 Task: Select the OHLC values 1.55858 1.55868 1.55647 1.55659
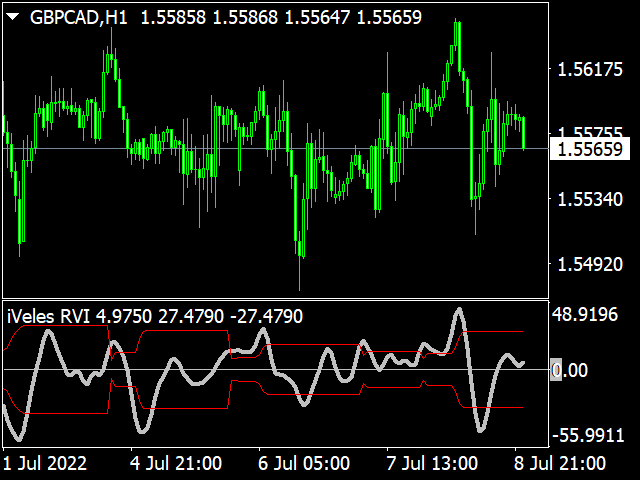(x=281, y=18)
